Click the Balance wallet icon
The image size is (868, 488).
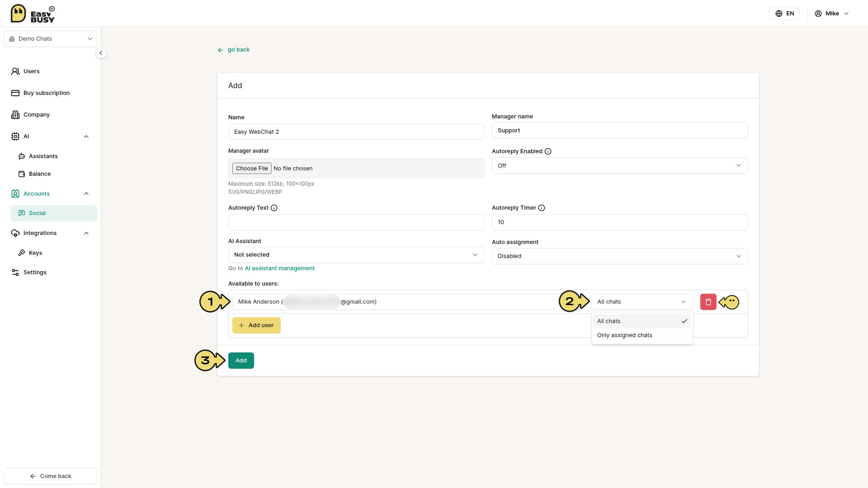point(22,174)
